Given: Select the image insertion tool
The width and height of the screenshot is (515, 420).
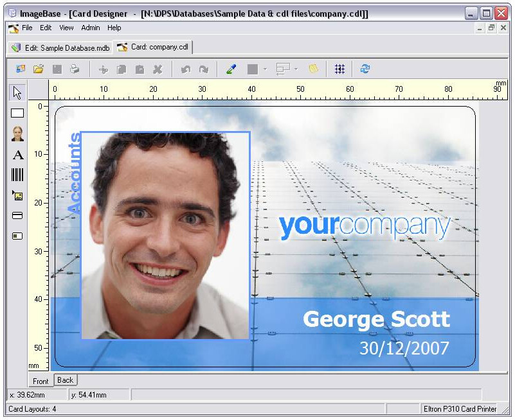Looking at the screenshot, I should coord(17,195).
